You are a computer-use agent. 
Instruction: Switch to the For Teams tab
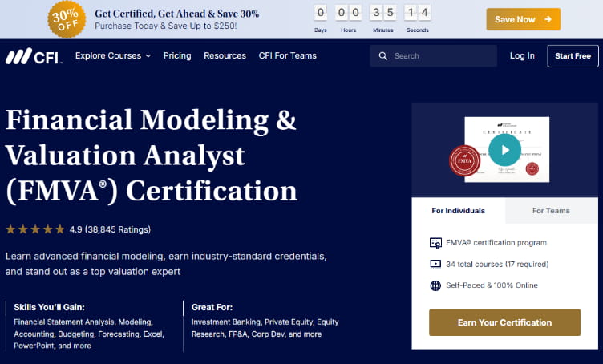pos(551,211)
